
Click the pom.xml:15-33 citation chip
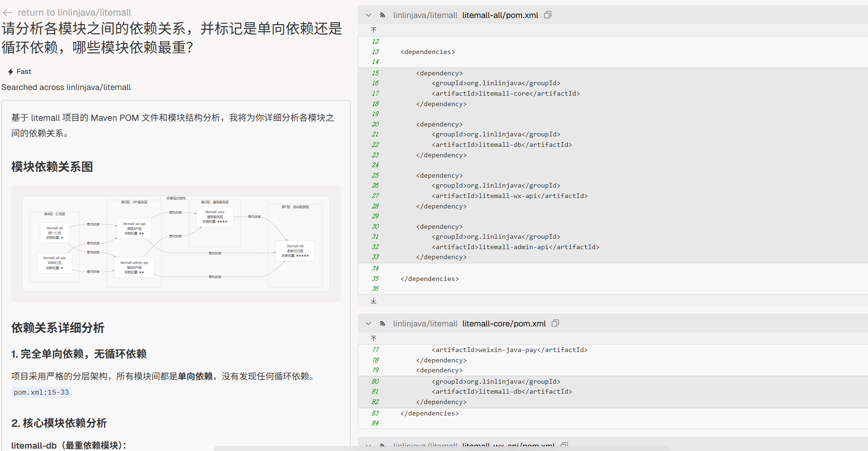point(41,392)
